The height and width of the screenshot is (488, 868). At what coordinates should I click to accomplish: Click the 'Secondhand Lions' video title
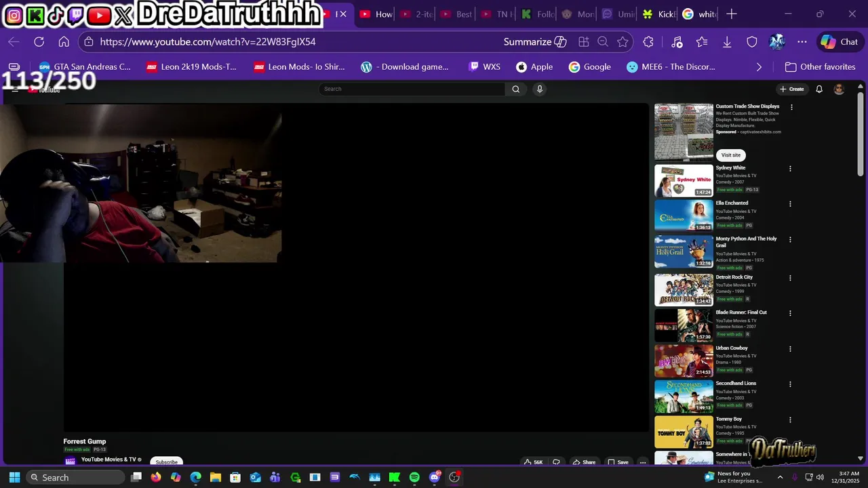735,384
